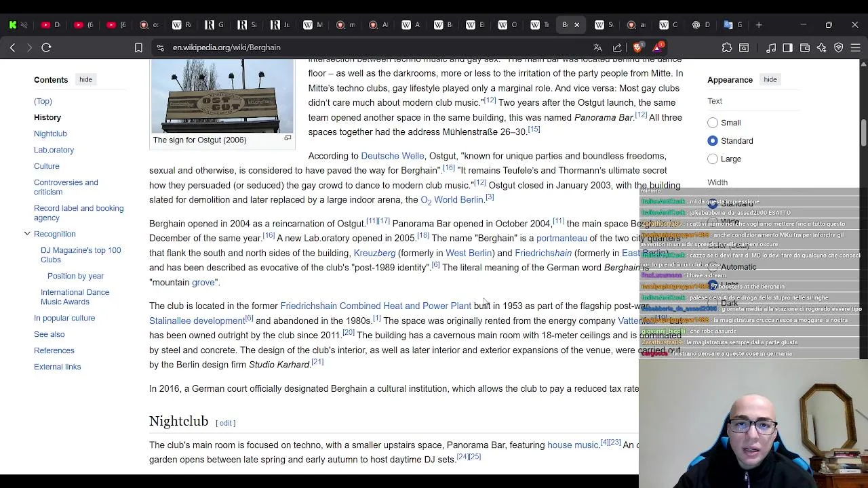868x488 pixels.
Task: Open the music note playlist icon
Action: [771, 47]
